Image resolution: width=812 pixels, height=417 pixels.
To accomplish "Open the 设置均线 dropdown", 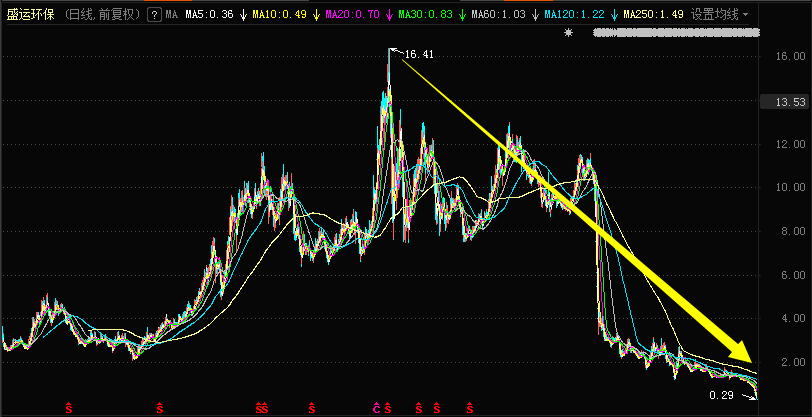I will [719, 15].
